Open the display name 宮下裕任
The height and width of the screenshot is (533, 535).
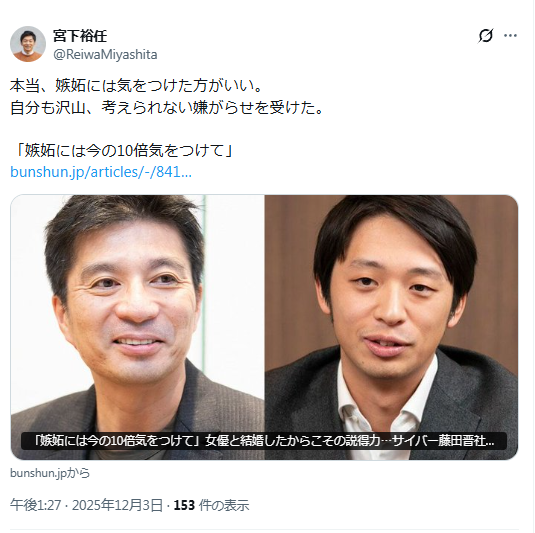click(x=80, y=35)
